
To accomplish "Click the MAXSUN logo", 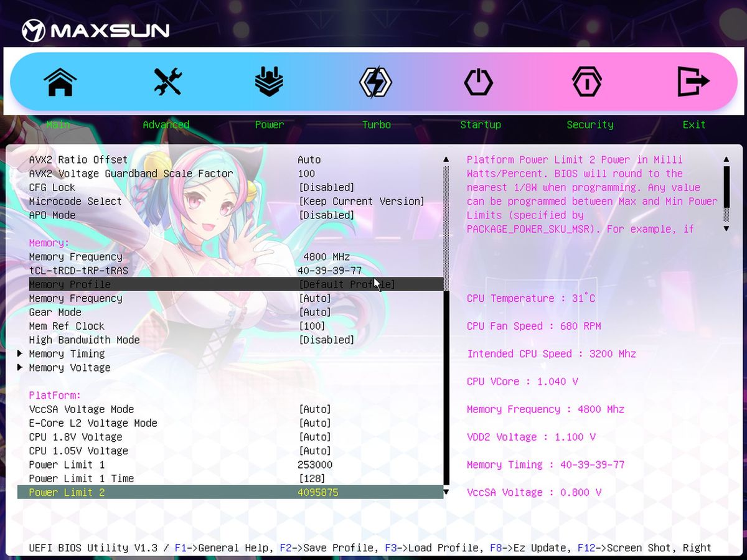I will pyautogui.click(x=95, y=30).
